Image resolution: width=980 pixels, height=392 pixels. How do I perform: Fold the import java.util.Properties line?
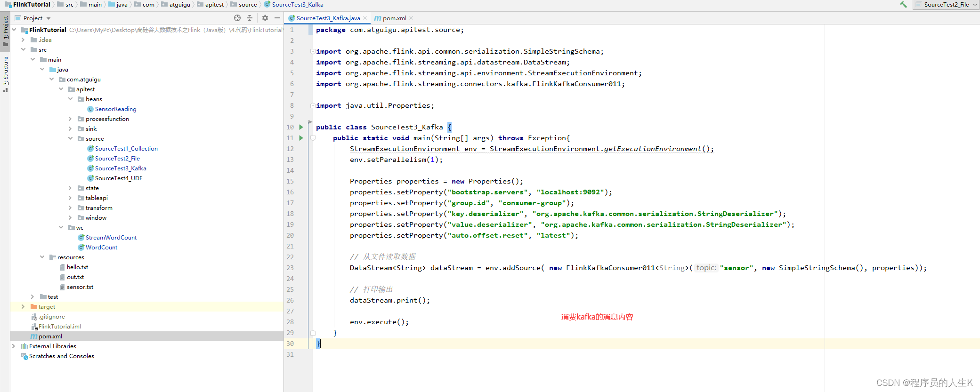pyautogui.click(x=313, y=105)
